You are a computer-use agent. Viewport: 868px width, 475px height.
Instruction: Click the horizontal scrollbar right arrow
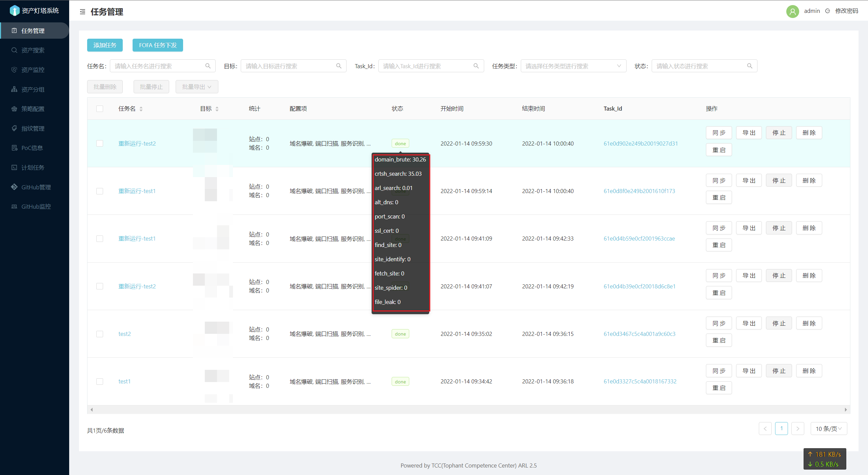[846, 410]
